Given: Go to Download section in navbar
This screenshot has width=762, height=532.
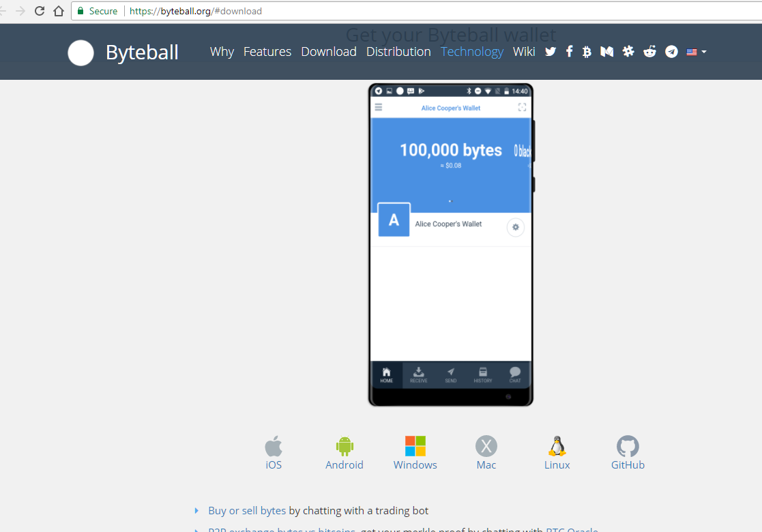Looking at the screenshot, I should pos(329,52).
